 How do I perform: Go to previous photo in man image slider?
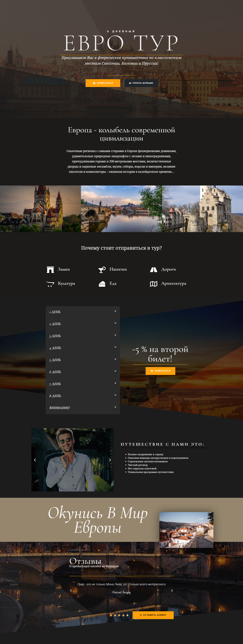pyautogui.click(x=35, y=460)
